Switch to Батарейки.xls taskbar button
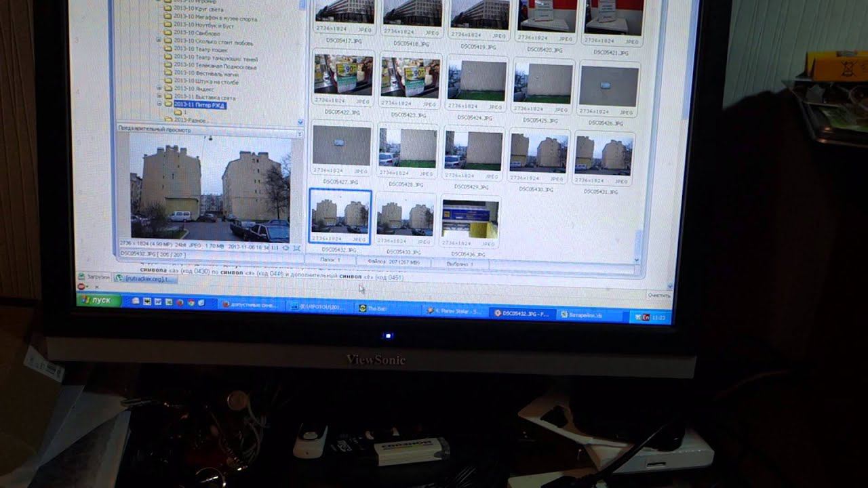This screenshot has width=868, height=488. [x=590, y=315]
